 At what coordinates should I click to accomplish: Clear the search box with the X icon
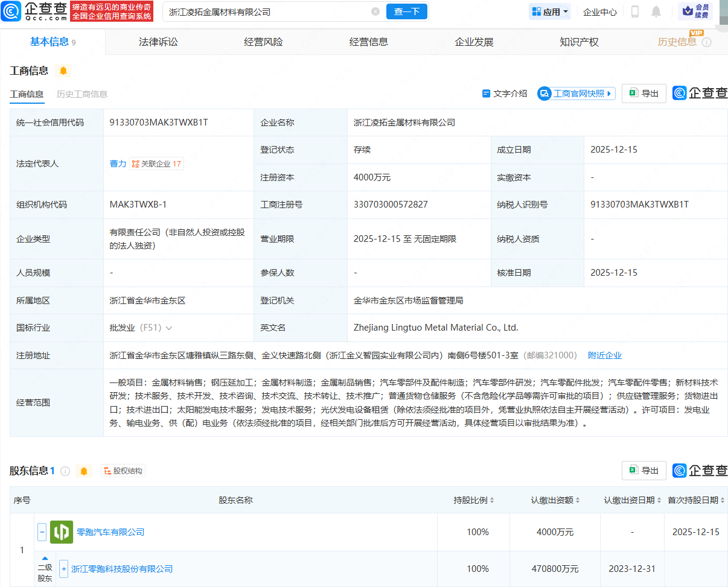(375, 11)
